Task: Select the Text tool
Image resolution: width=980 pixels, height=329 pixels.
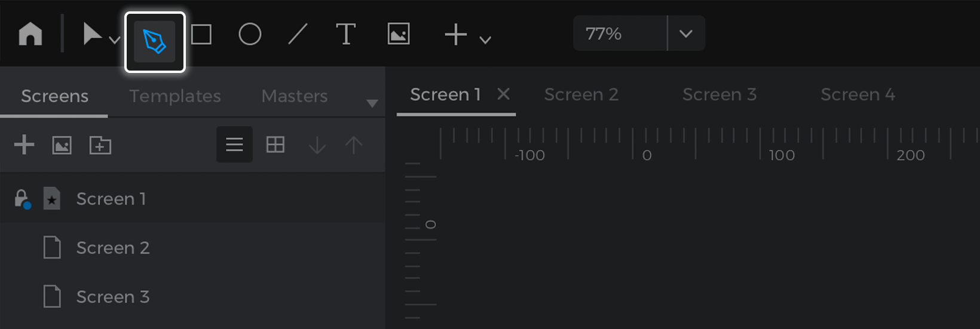Action: click(345, 34)
